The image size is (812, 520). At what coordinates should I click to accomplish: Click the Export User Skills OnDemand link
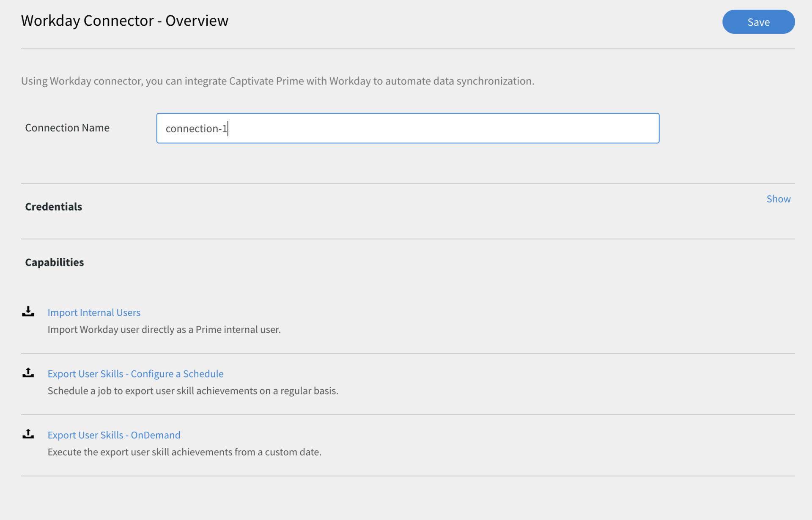coord(114,434)
